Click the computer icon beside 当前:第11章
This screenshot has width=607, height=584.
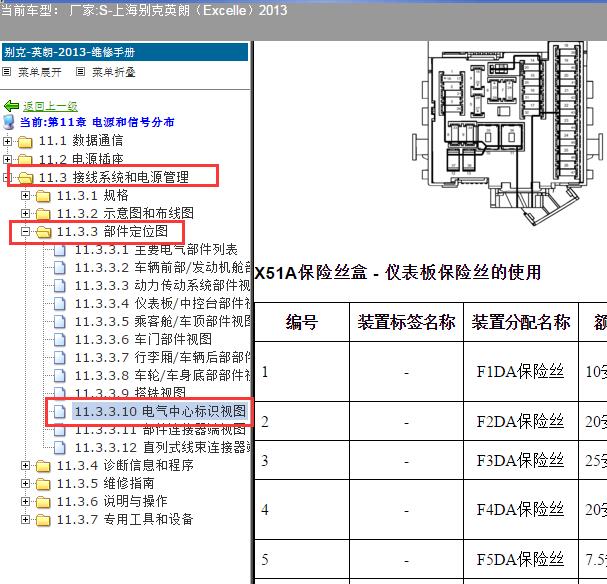pyautogui.click(x=8, y=122)
